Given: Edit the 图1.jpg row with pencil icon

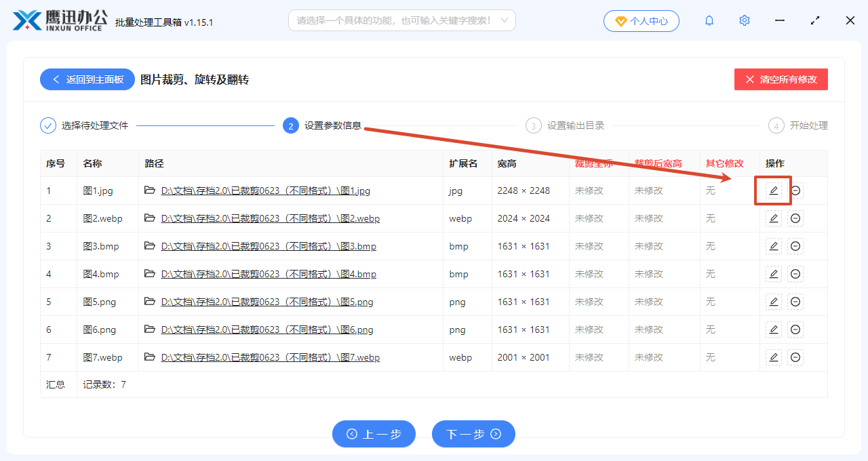Looking at the screenshot, I should (x=773, y=191).
